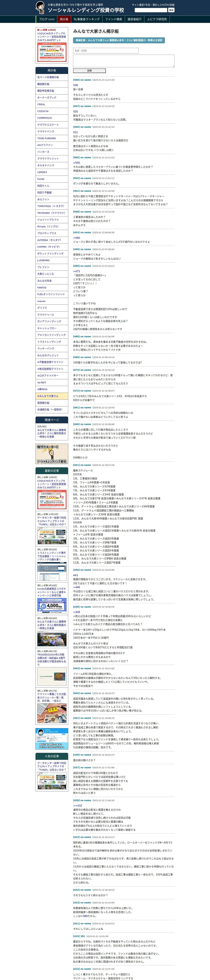Viewport: 210px width, 980px height.
Task: Open CAPIMA（キャピマ） board link
Action: (x=52, y=247)
